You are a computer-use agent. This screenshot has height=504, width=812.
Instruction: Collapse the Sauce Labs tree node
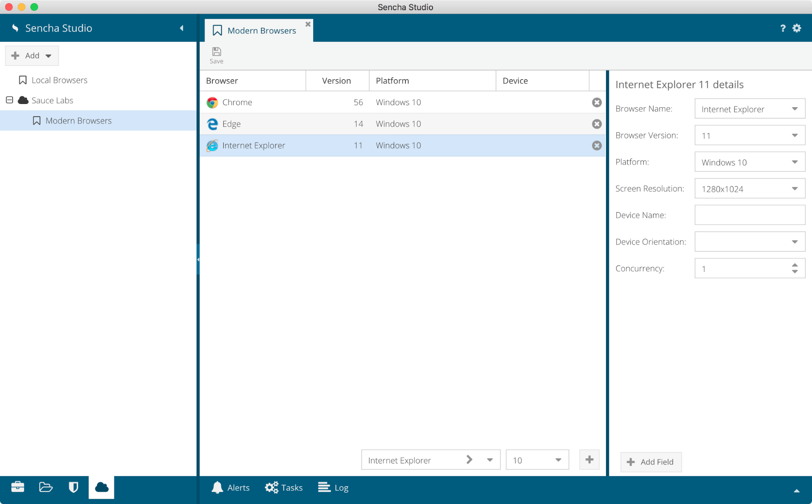[9, 100]
